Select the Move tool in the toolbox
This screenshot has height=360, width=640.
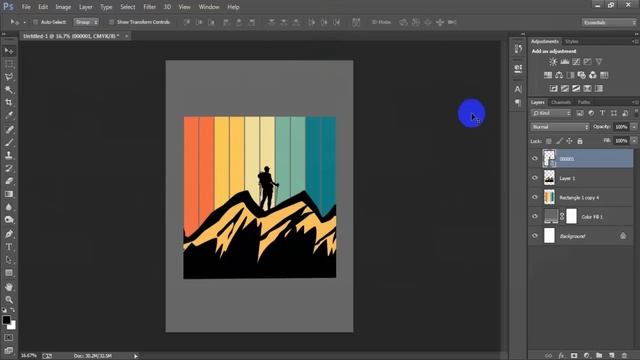point(9,51)
